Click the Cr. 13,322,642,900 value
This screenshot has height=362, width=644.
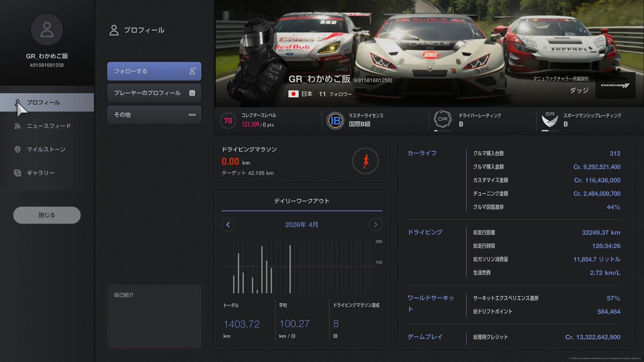click(x=593, y=337)
